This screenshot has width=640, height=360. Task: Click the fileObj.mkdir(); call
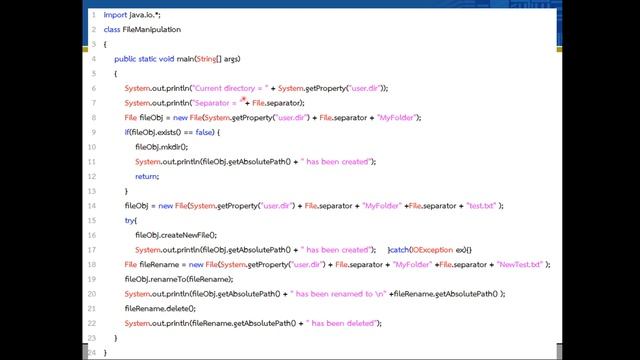click(x=161, y=147)
